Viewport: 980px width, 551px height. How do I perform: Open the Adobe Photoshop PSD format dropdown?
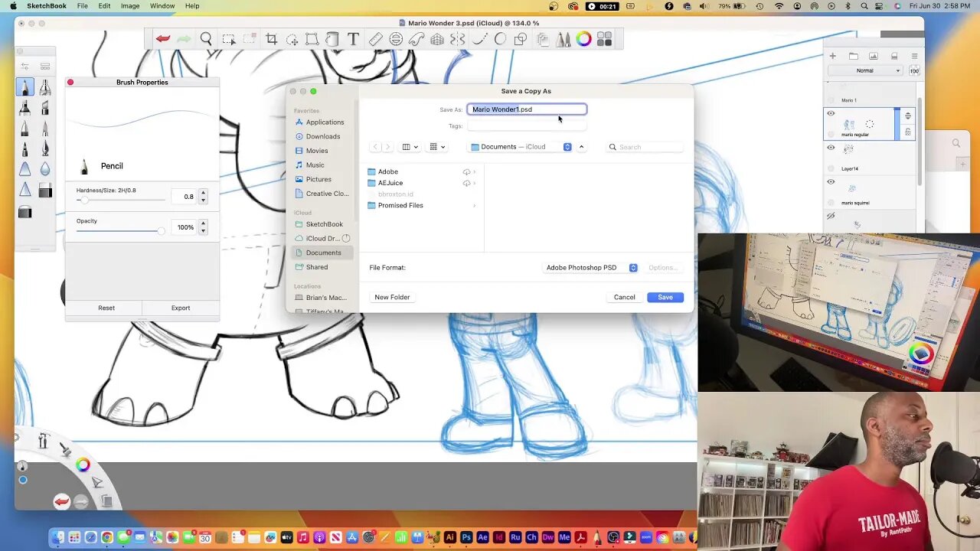[591, 268]
